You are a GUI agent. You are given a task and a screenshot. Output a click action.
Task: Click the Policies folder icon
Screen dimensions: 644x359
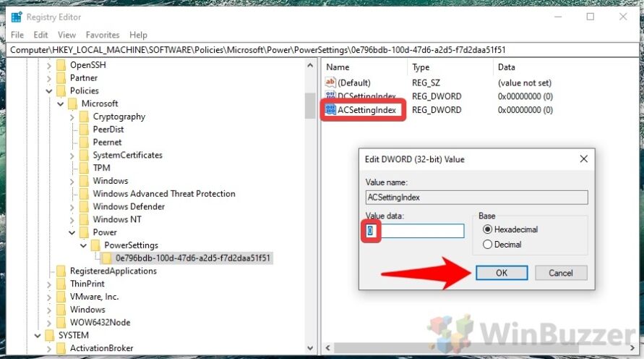point(61,90)
